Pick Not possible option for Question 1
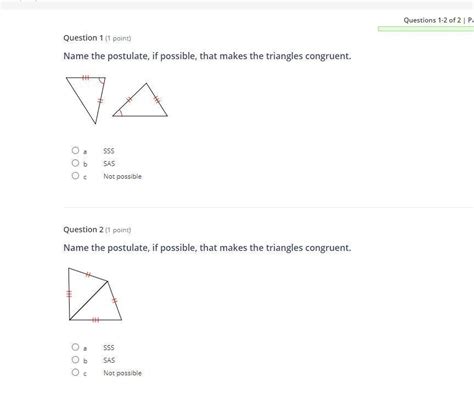474x395 pixels. pos(75,176)
